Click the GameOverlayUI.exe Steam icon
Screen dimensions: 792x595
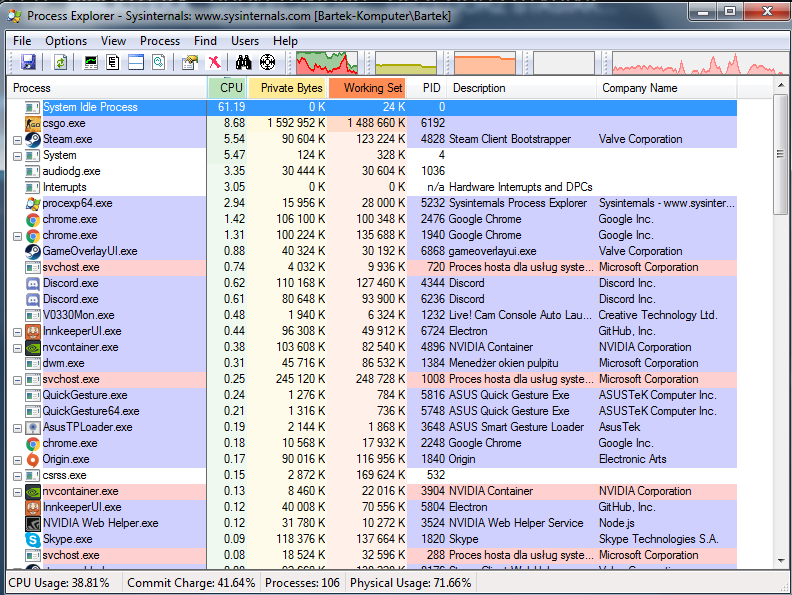33,252
